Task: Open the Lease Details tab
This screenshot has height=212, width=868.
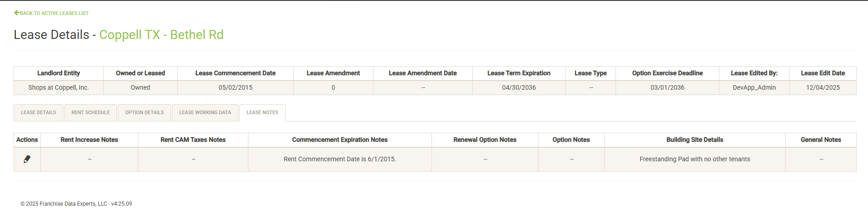Action: pos(39,112)
